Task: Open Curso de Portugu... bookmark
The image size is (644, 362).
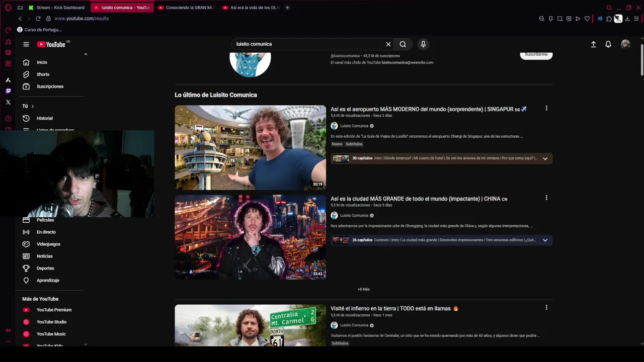Action: tap(39, 30)
